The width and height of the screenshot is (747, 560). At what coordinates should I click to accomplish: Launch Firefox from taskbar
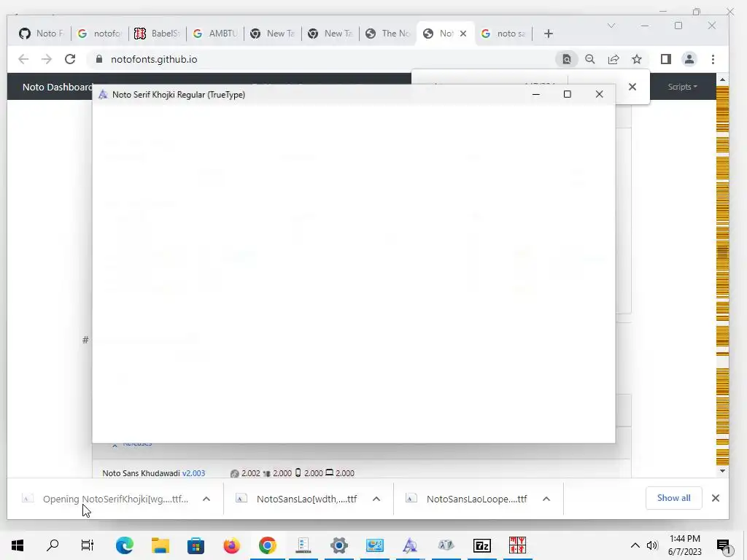[x=232, y=545]
